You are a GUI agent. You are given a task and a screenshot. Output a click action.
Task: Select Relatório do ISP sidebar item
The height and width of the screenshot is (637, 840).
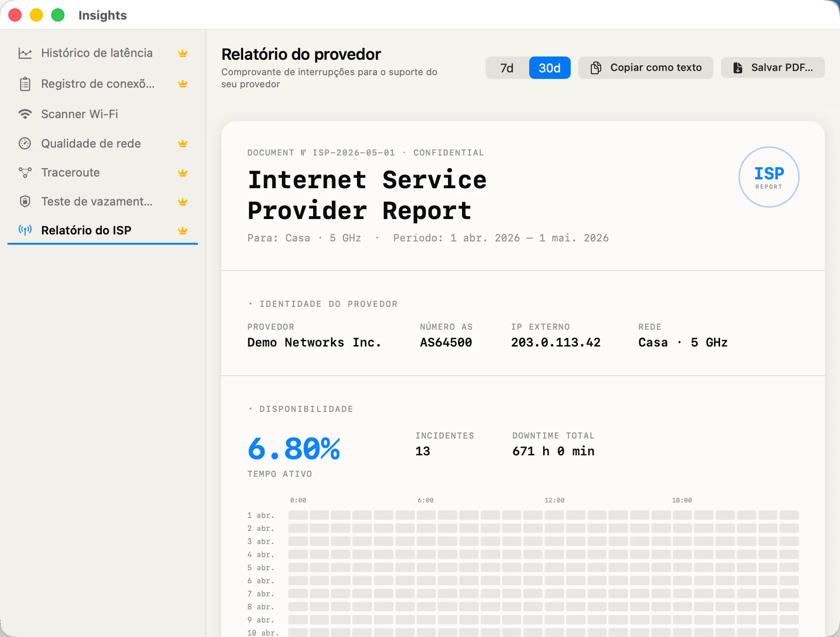click(x=103, y=230)
